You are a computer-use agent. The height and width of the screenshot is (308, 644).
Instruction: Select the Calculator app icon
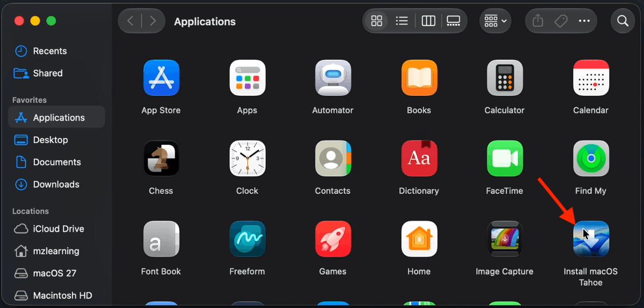coord(505,78)
